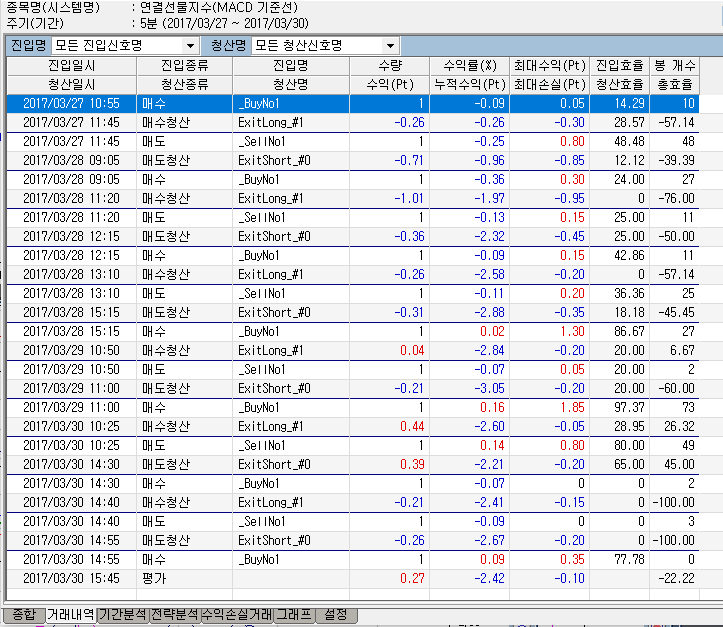723x627 pixels.
Task: Click the 진입효율 column header
Action: click(620, 66)
